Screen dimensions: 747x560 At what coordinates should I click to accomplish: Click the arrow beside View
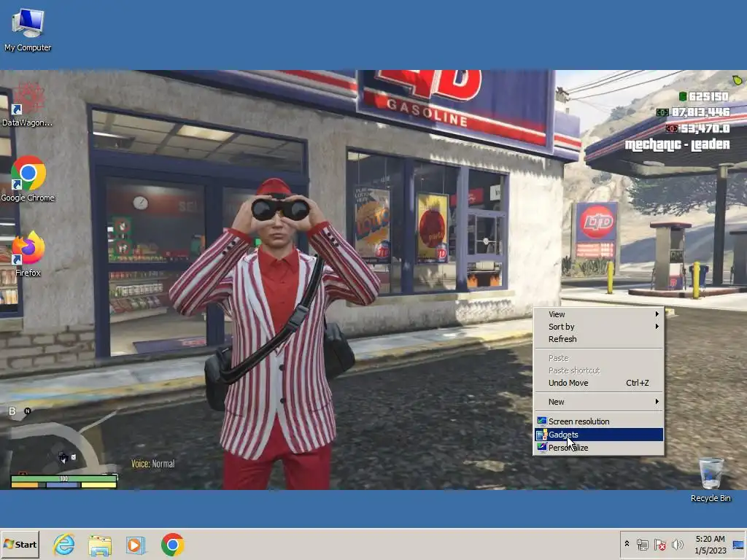[x=657, y=314]
